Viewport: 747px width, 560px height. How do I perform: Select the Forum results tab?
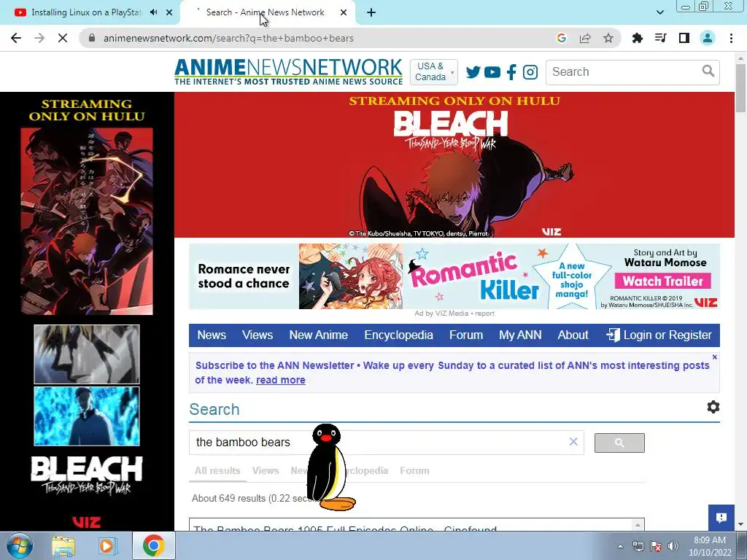coord(414,470)
